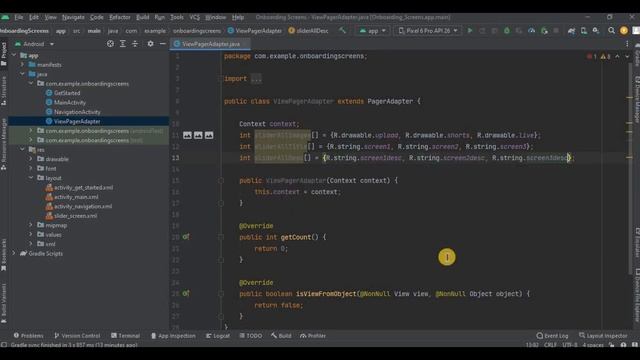Click CRLF line separator in status bar
Image resolution: width=640 pixels, height=360 pixels.
pyautogui.click(x=550, y=345)
